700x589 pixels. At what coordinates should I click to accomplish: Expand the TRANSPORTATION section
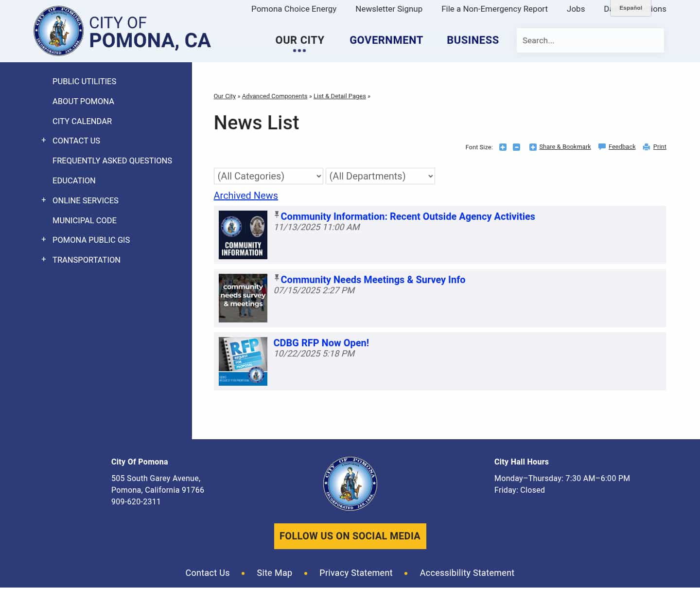pyautogui.click(x=44, y=259)
